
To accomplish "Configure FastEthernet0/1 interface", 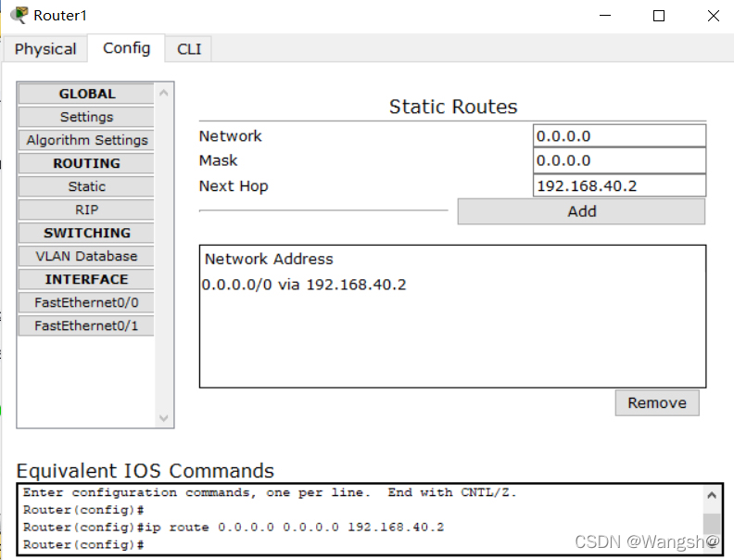I will [x=86, y=325].
